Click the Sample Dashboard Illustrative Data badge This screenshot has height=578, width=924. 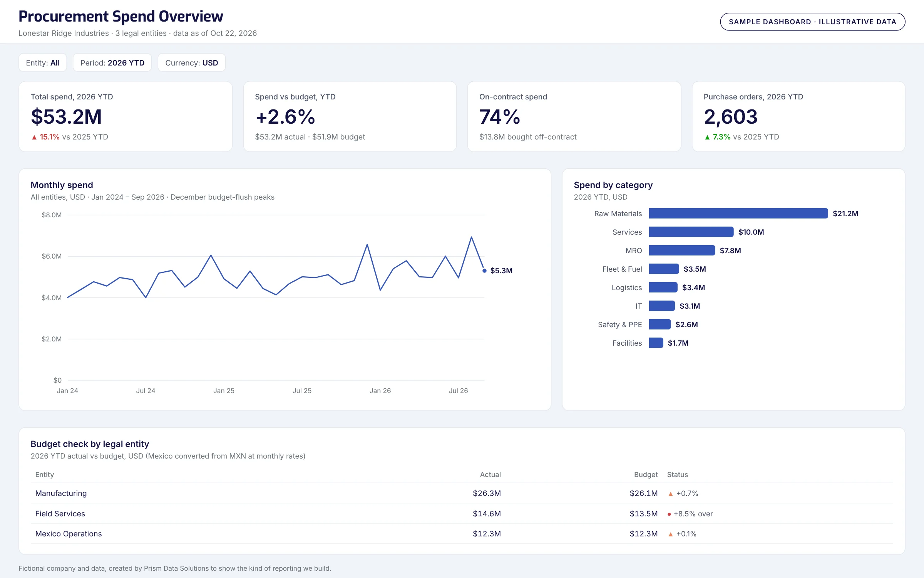(812, 22)
